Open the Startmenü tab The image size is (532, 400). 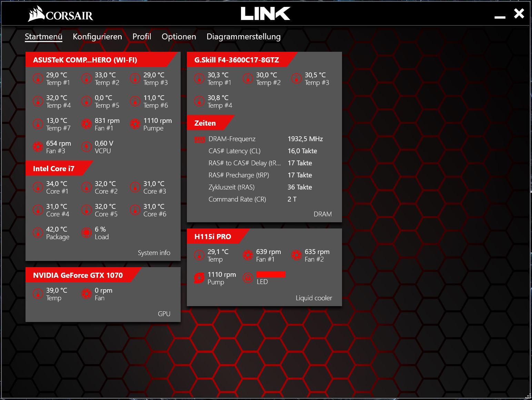pos(43,37)
